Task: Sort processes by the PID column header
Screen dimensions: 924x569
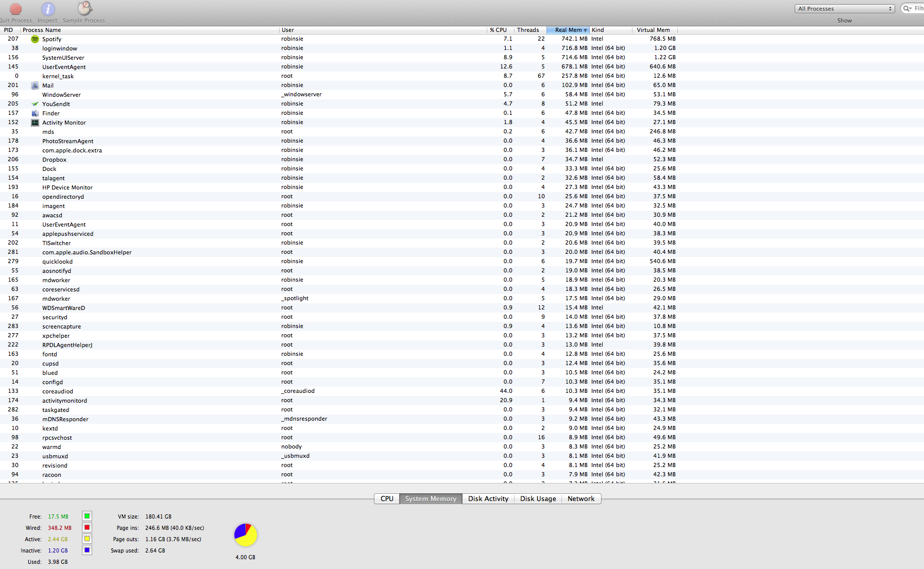Action: (x=10, y=30)
